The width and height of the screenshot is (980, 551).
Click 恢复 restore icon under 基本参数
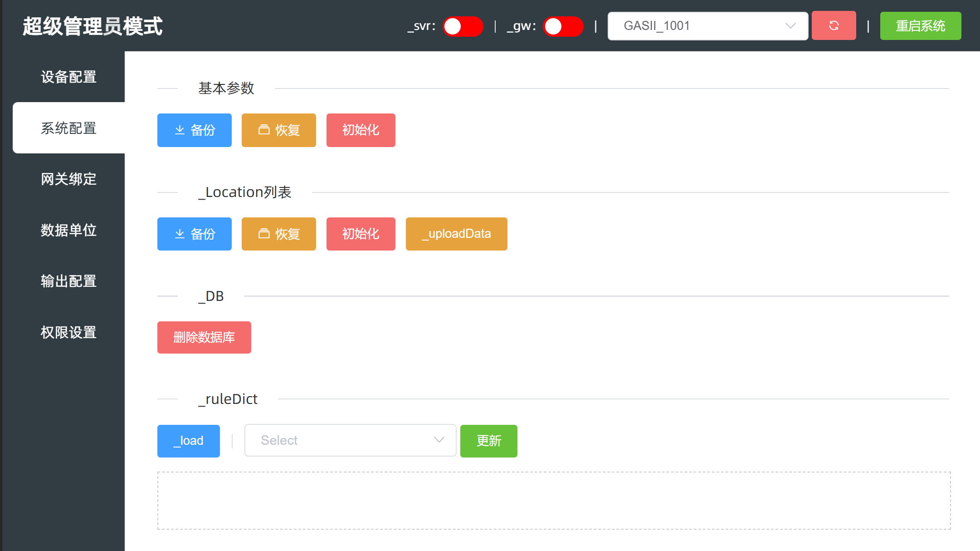pyautogui.click(x=264, y=130)
